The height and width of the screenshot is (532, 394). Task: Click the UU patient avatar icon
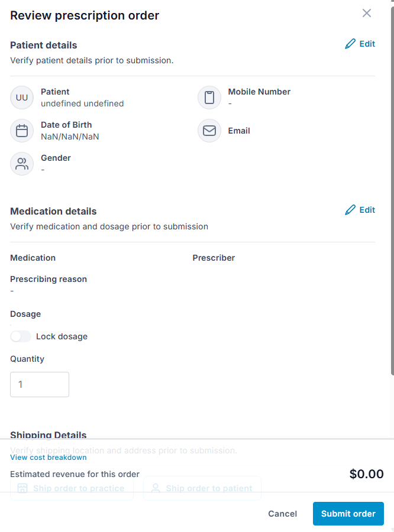point(22,98)
